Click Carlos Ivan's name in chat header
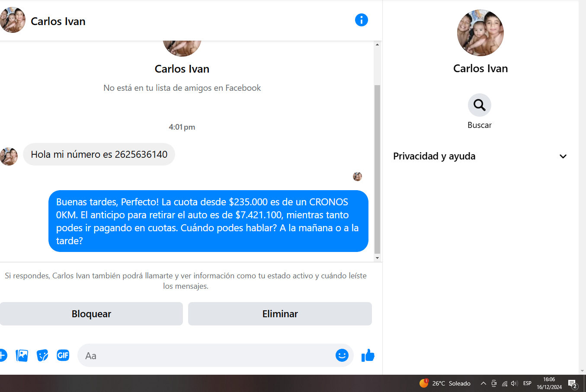Viewport: 586px width, 392px height. 58,21
